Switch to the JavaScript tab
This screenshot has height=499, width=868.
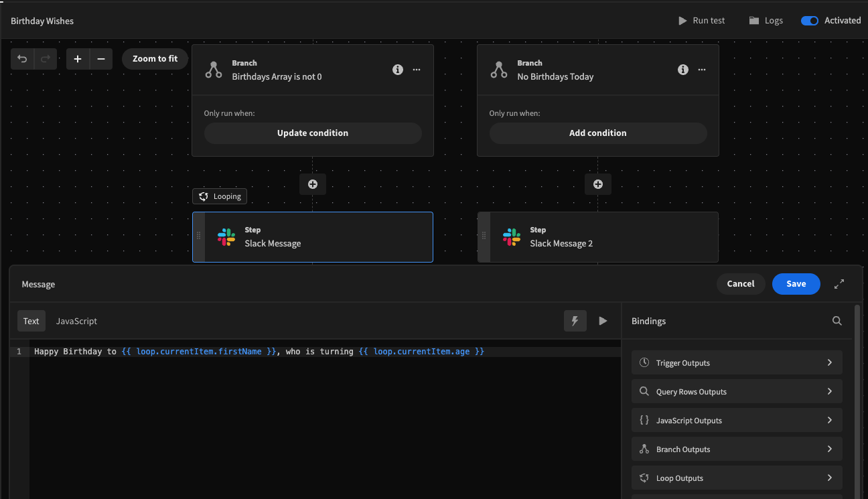point(76,321)
